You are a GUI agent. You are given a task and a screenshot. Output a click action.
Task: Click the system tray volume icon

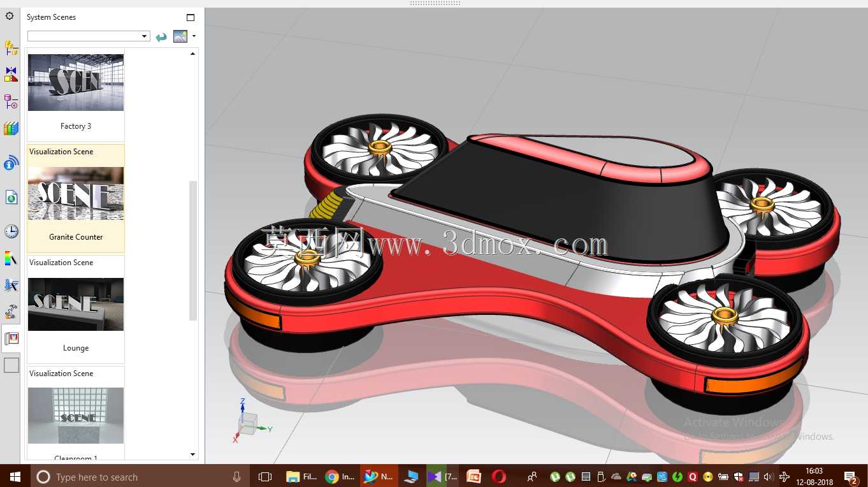tap(767, 476)
